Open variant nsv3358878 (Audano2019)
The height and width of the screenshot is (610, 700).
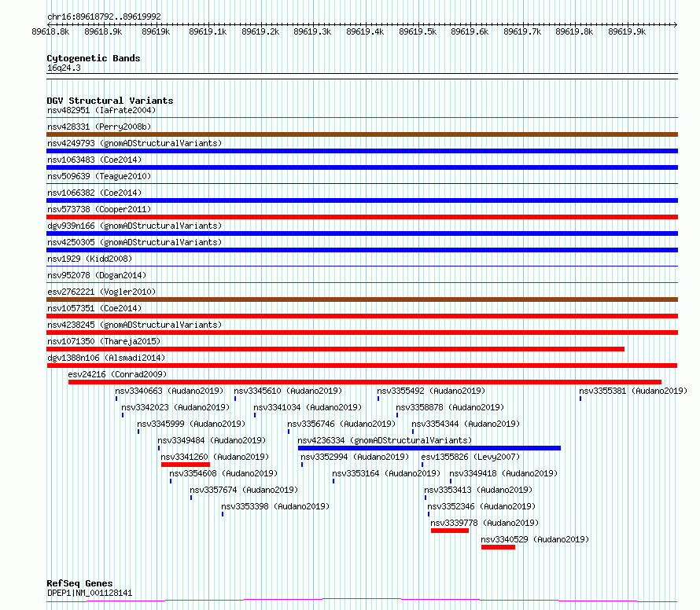click(x=450, y=407)
